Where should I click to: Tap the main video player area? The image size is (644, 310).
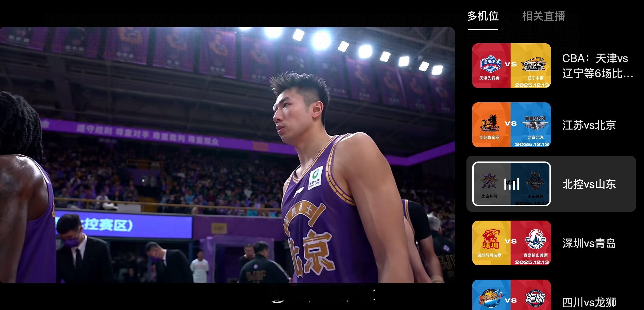(227, 155)
